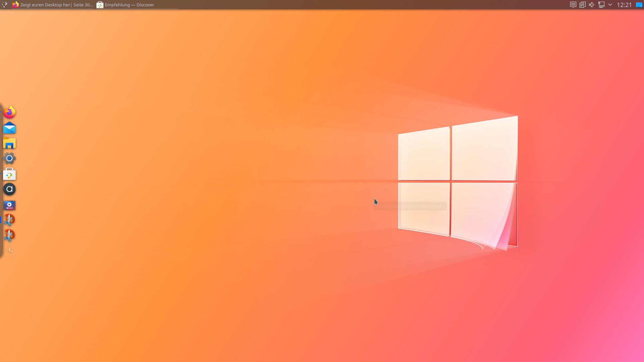Open the wired network tray icon
644x362 pixels.
coord(601,5)
